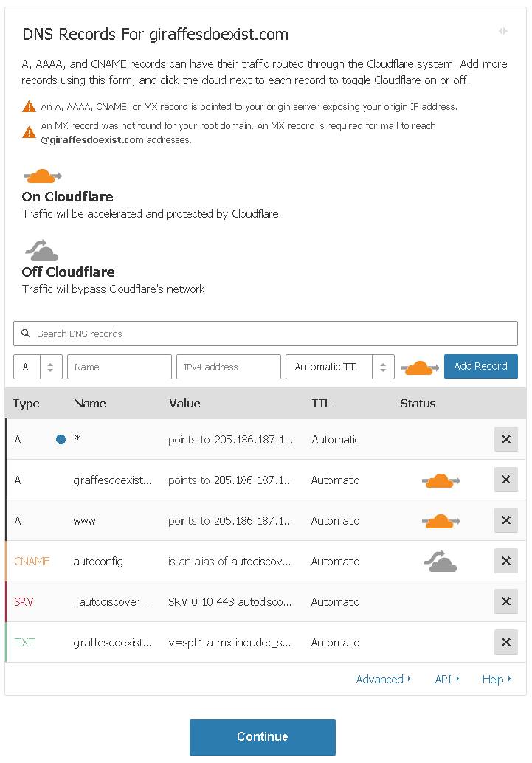The image size is (532, 763).
Task: Click value 'v=spf1 a mx include:_s...'
Action: click(229, 642)
